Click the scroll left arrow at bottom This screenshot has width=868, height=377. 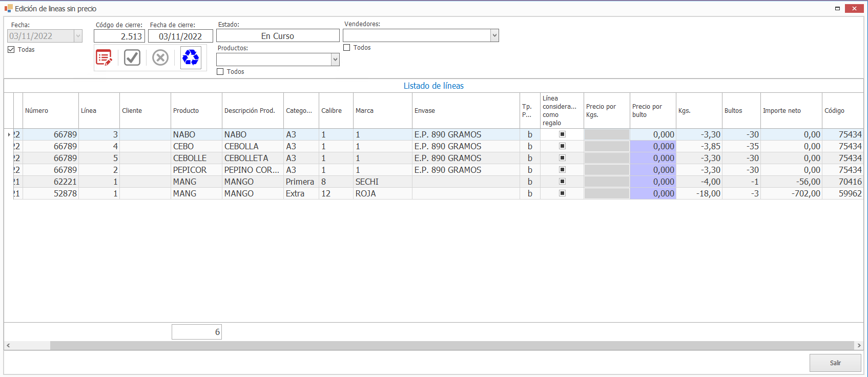[8, 346]
